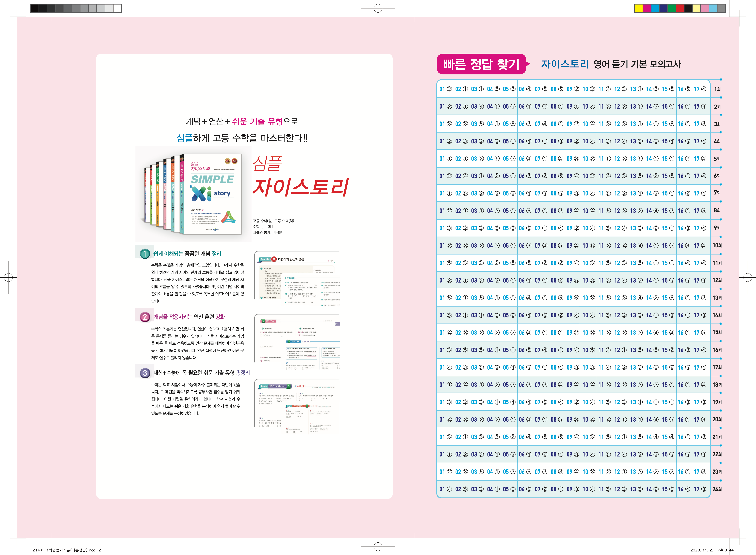Viewport: 756px width, 555px height.
Task: Click the 12회 row label
Action: pyautogui.click(x=717, y=280)
